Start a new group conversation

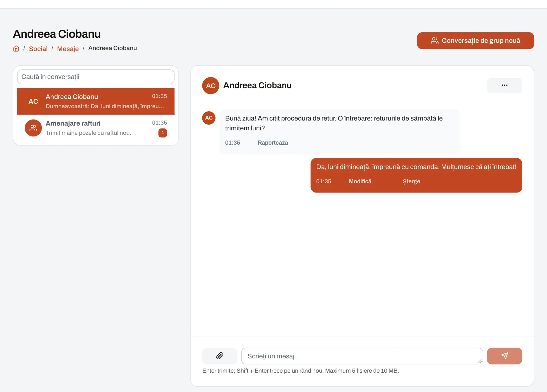475,41
